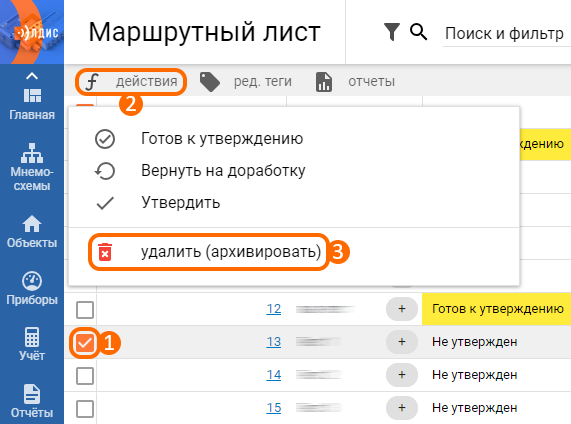Image resolution: width=571 pixels, height=424 pixels.
Task: Click row 13 status Не утвержден
Action: pyautogui.click(x=474, y=342)
